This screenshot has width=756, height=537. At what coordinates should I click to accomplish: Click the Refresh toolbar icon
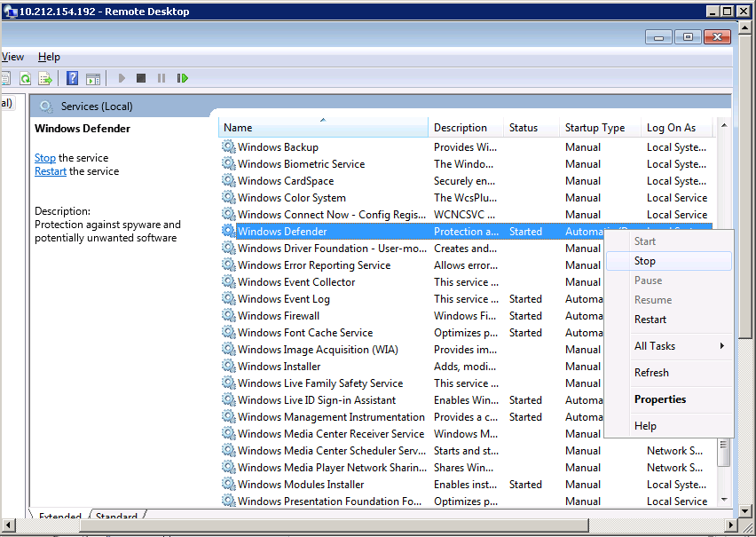coord(25,78)
